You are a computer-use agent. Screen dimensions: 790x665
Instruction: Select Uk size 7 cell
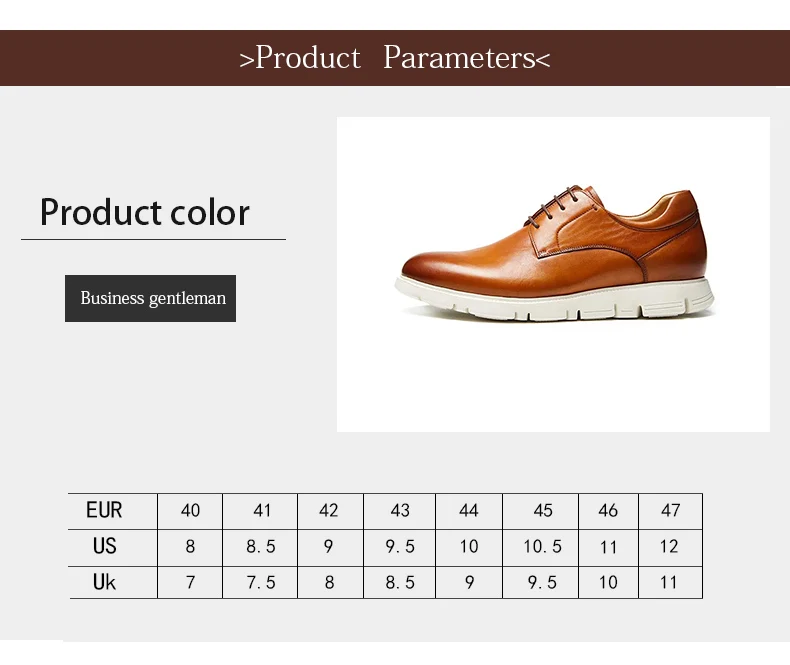click(x=190, y=583)
